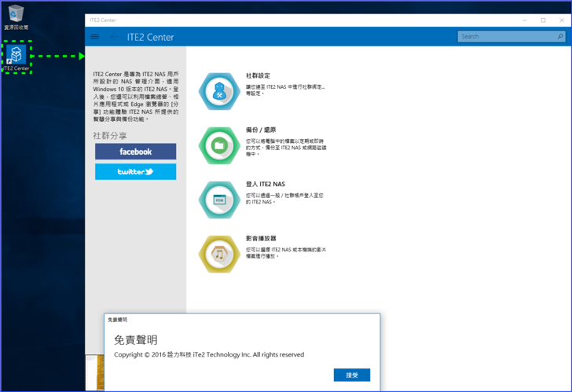Close the ITE2 Center window
Viewport: 572px width, 392px height.
pos(561,20)
